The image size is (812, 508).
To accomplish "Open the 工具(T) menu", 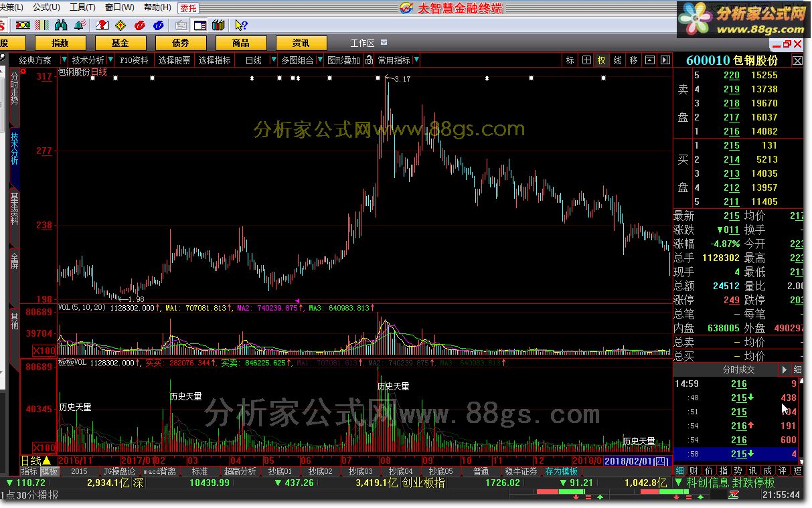I will click(82, 7).
